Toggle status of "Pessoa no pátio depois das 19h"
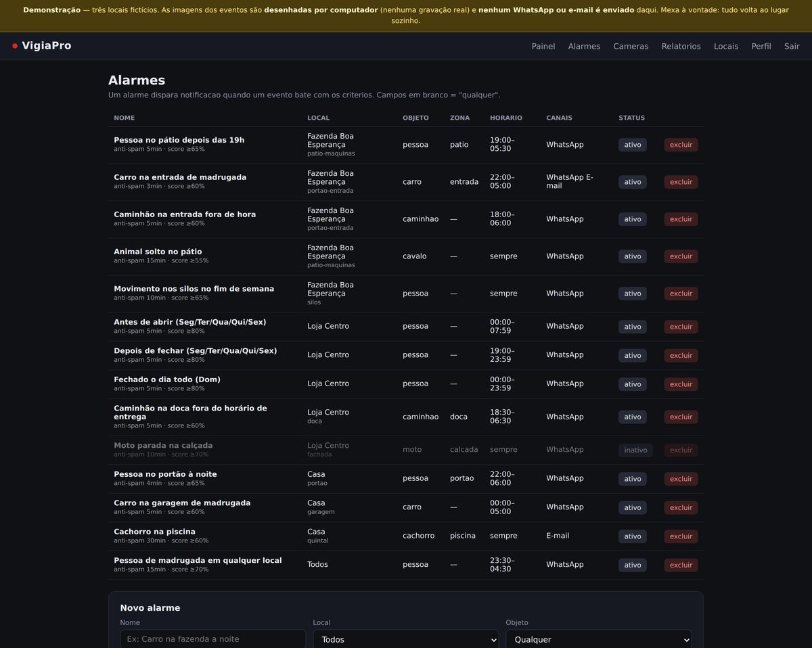Viewport: 812px width, 648px height. coord(633,145)
